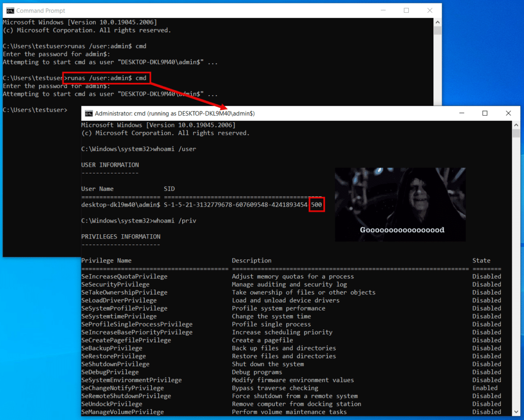The image size is (524, 420).
Task: Click the SeDebugPrivilege row
Action: click(x=110, y=372)
